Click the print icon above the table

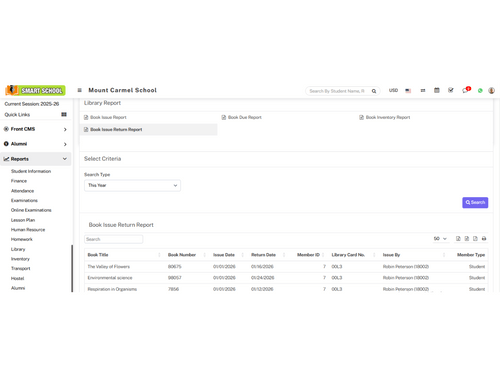point(484,239)
